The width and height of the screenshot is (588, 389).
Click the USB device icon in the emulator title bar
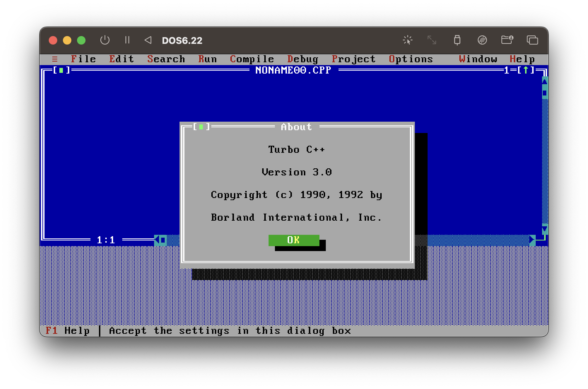457,40
